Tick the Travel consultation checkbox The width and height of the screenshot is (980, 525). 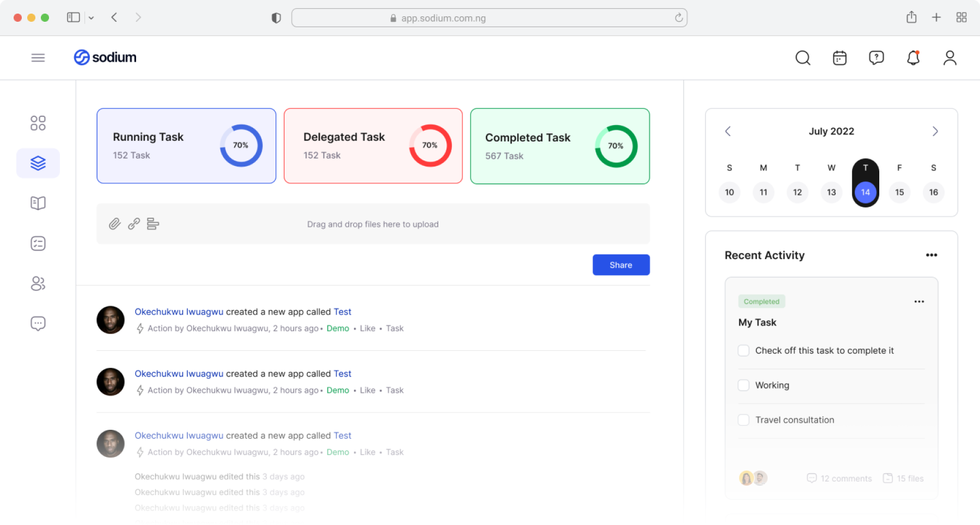point(744,420)
